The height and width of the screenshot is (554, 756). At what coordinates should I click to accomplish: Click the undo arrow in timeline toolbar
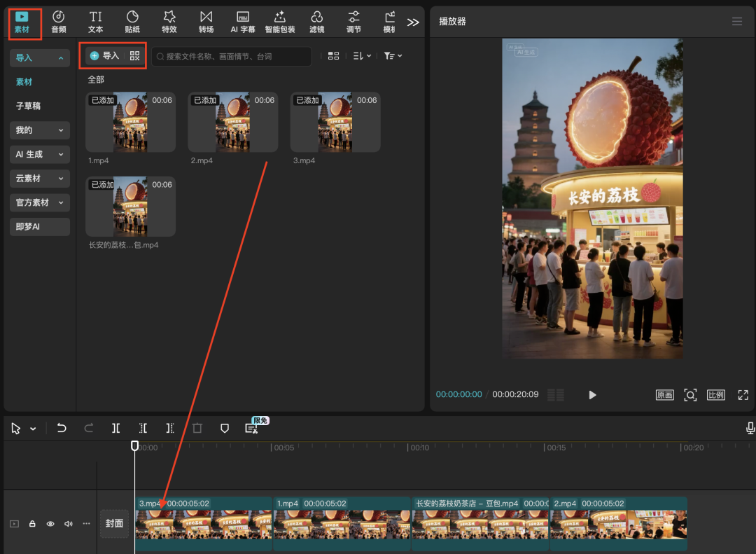(x=62, y=429)
